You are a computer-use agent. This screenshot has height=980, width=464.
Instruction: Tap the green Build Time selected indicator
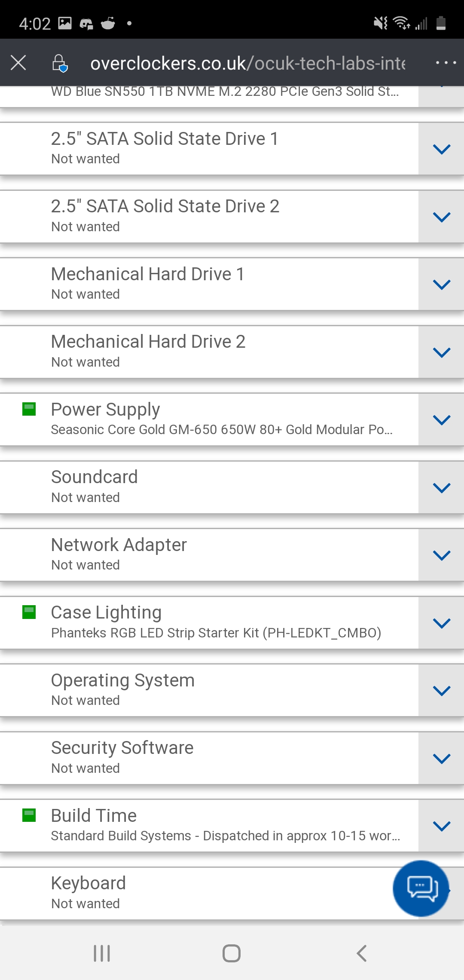(x=29, y=815)
